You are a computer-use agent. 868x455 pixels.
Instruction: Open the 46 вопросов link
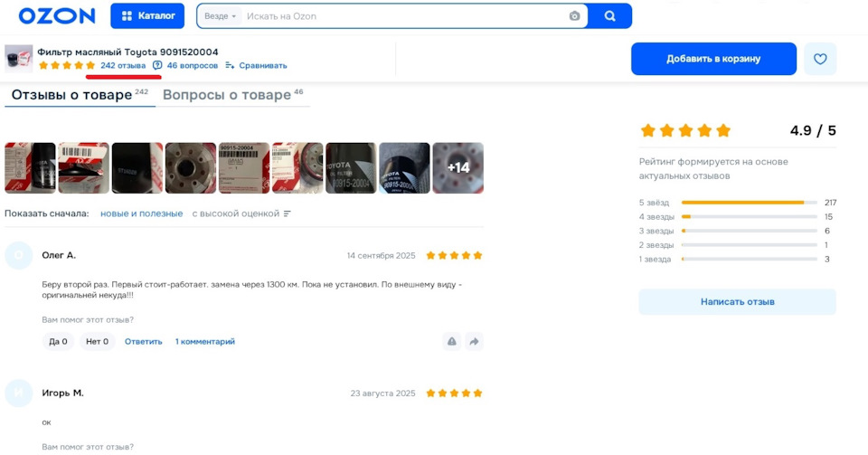click(x=192, y=65)
